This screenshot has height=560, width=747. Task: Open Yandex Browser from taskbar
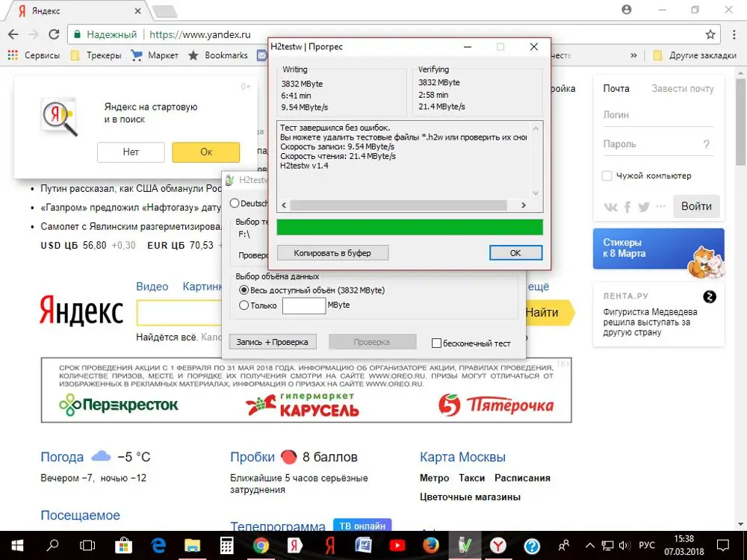pos(498,546)
